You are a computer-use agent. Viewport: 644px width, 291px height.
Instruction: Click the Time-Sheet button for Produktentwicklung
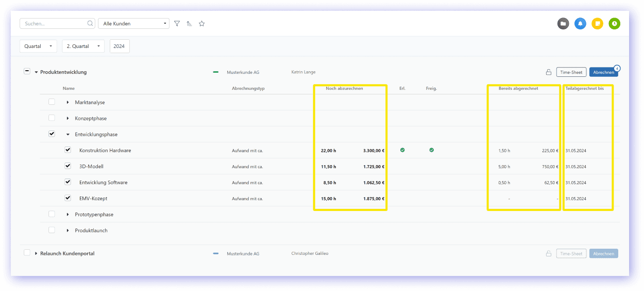click(571, 72)
